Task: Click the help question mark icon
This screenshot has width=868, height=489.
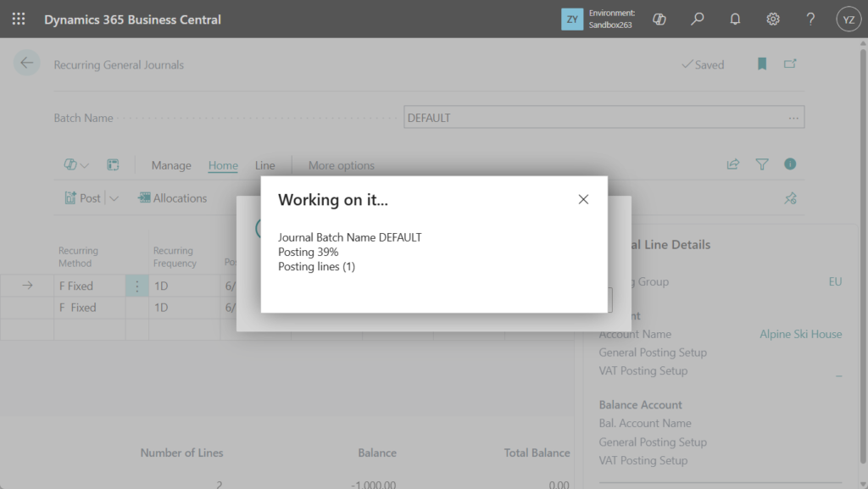Action: [810, 19]
